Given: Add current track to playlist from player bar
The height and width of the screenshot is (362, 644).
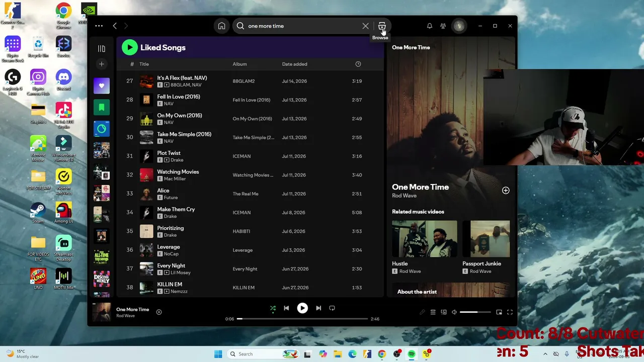Looking at the screenshot, I should [159, 312].
